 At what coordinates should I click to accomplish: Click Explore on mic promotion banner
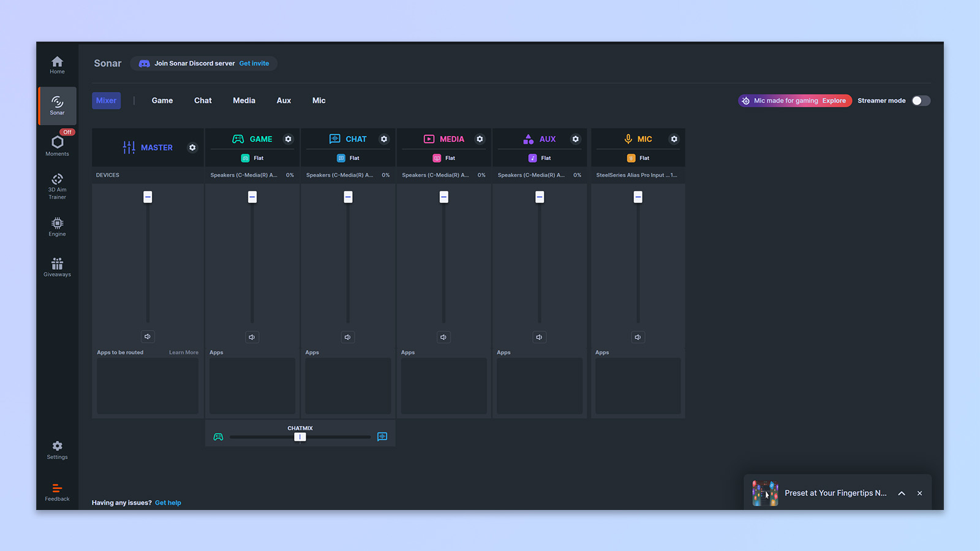point(834,101)
